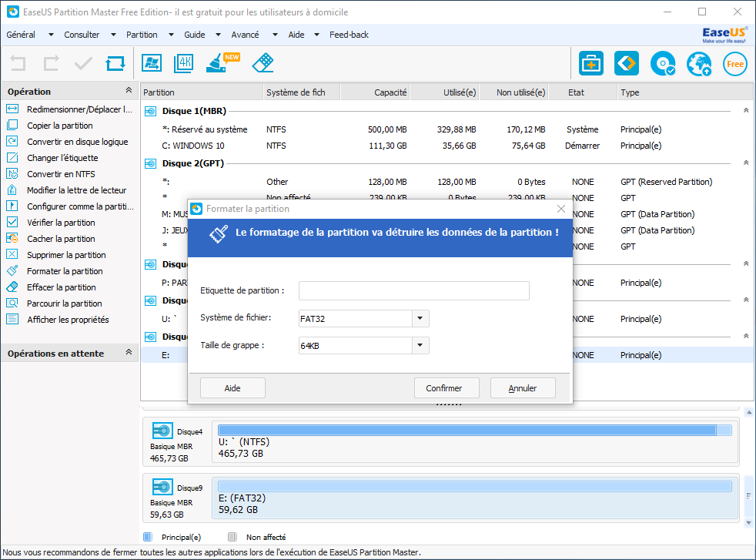The height and width of the screenshot is (560, 756).
Task: Click the globe upgrade icon
Action: pos(699,64)
